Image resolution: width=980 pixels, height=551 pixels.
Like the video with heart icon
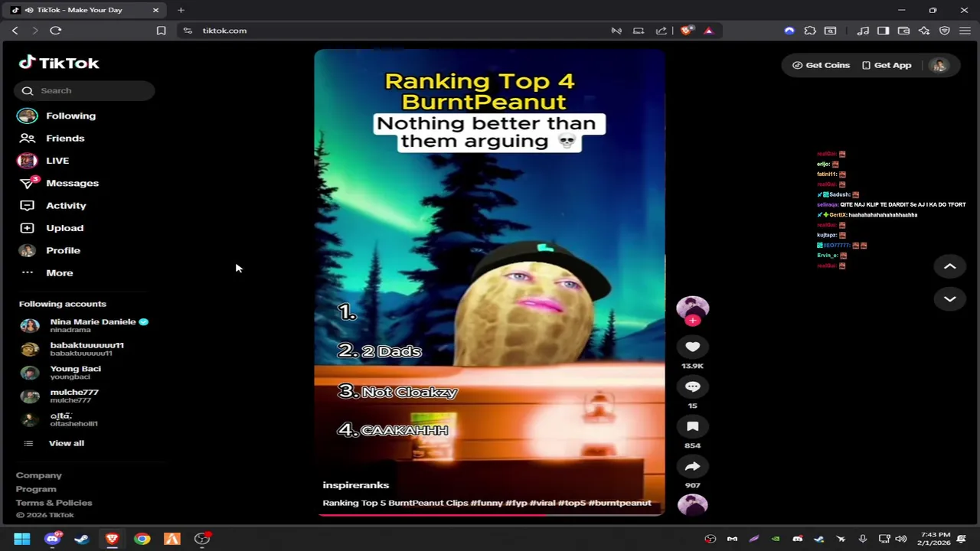692,347
